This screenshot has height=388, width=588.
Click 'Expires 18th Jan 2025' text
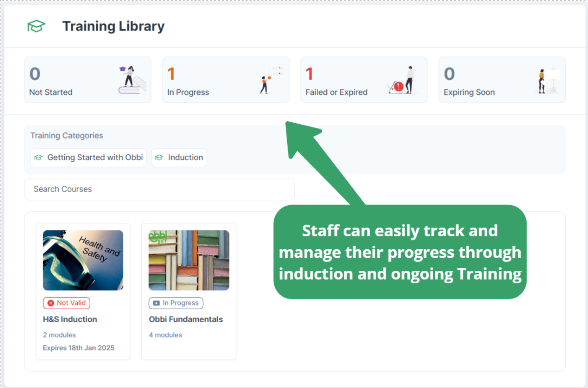point(79,348)
